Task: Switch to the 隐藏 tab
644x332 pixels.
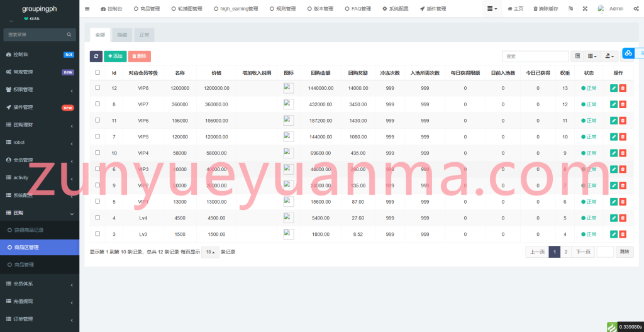Action: [122, 35]
